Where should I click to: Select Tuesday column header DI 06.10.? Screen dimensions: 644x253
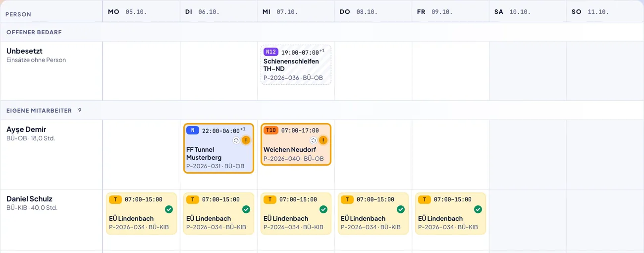(x=218, y=11)
